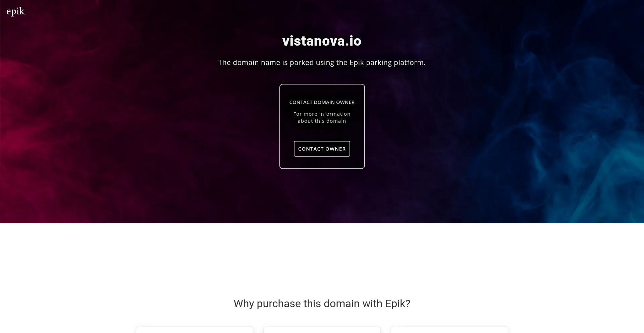Screen dimensions: 644x333
Task: Select the vistanova.io domain heading
Action: [x=322, y=41]
